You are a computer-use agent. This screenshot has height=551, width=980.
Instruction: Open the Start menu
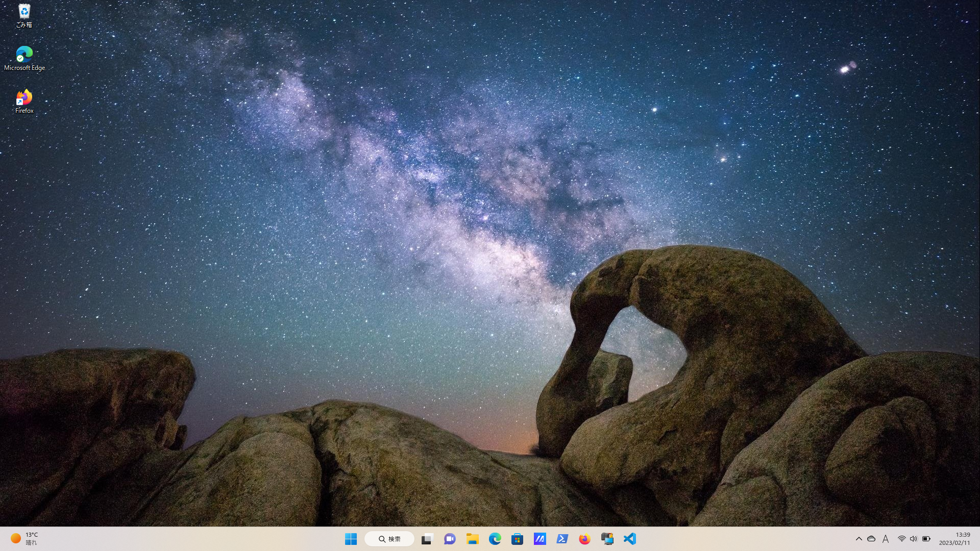[x=351, y=539]
